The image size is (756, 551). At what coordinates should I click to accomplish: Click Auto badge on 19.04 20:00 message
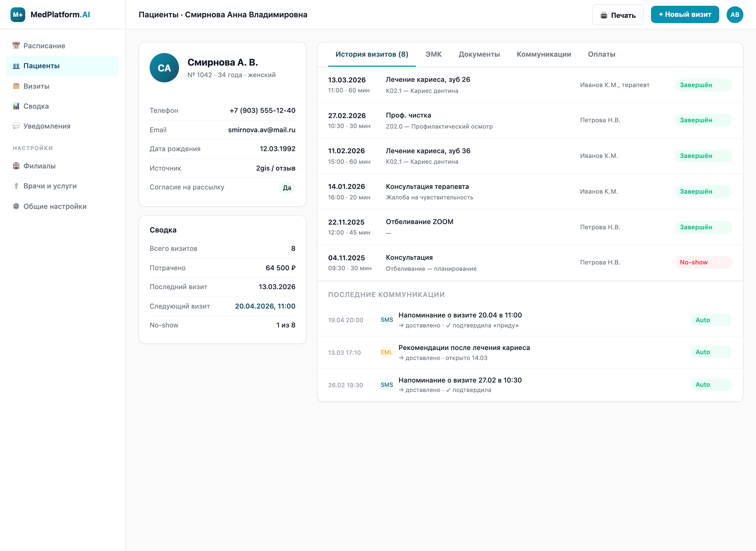click(x=711, y=320)
